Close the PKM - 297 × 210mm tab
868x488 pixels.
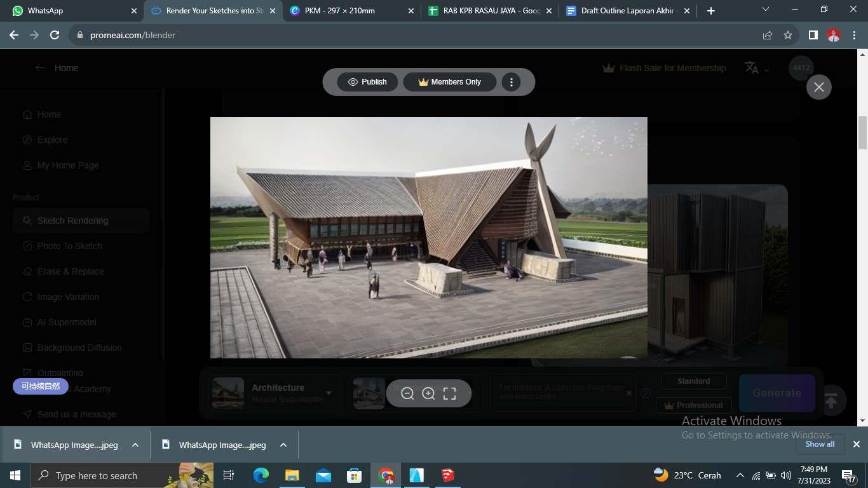(x=410, y=11)
